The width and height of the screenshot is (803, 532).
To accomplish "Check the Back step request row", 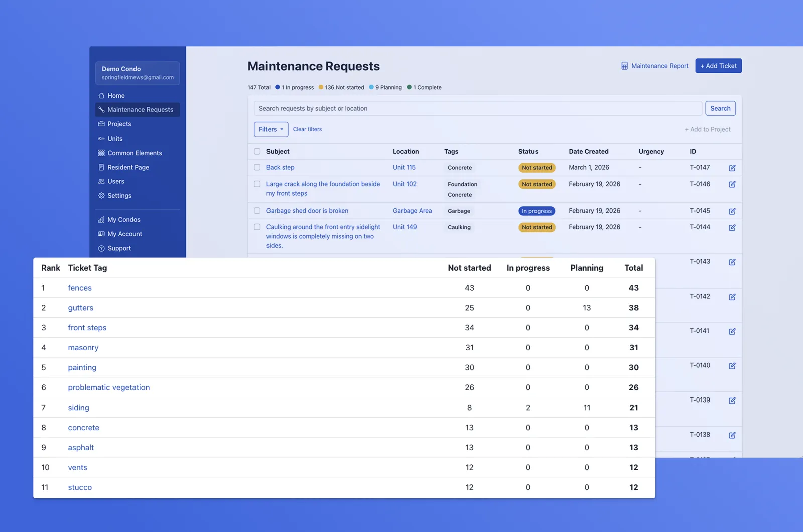I will click(257, 167).
